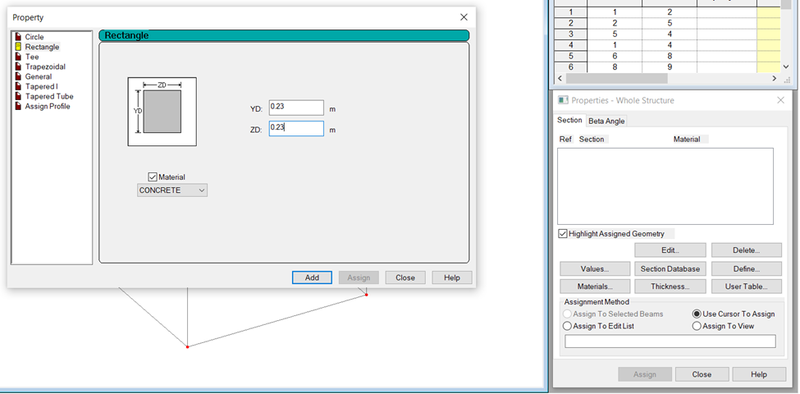Select Assign To Edit List option

click(567, 326)
